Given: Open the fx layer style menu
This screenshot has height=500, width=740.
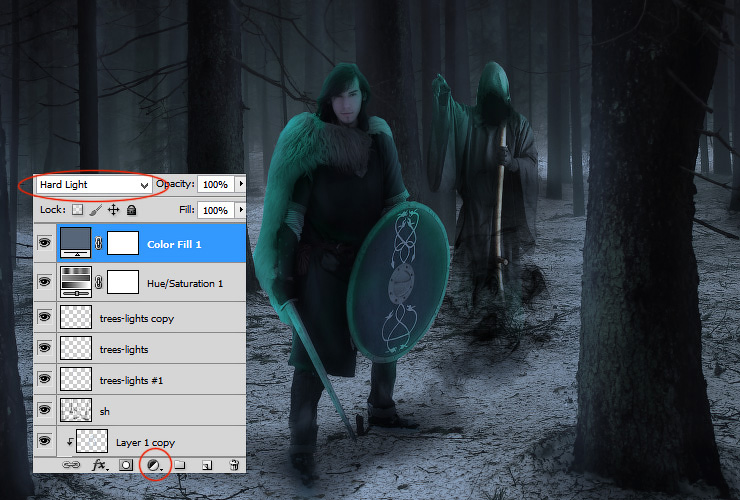Looking at the screenshot, I should [100, 466].
